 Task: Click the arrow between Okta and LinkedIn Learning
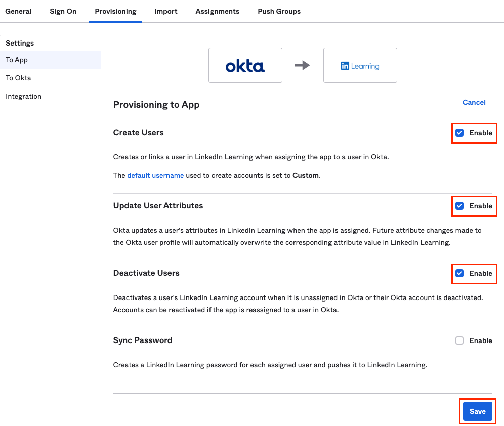click(x=302, y=65)
